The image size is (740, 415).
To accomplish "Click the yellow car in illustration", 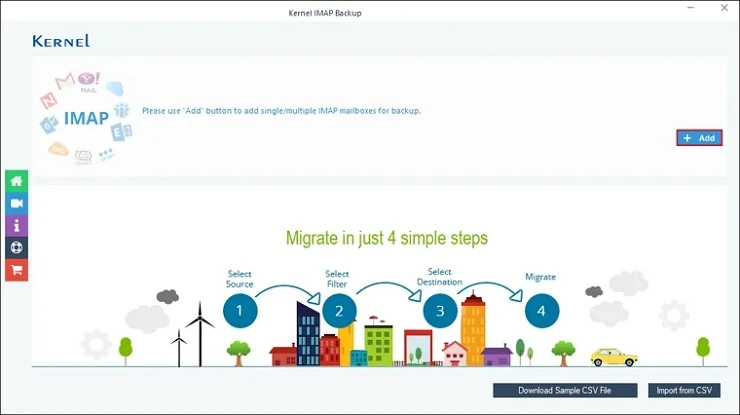I will (613, 357).
